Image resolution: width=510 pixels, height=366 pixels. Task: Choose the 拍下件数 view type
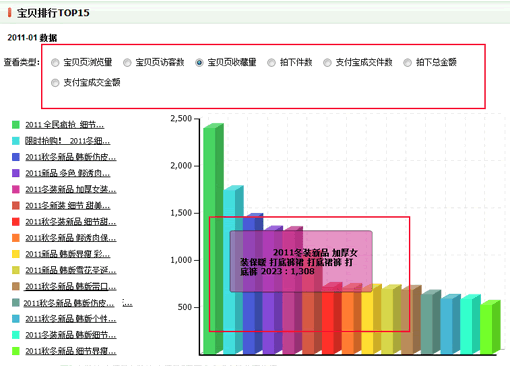[271, 63]
